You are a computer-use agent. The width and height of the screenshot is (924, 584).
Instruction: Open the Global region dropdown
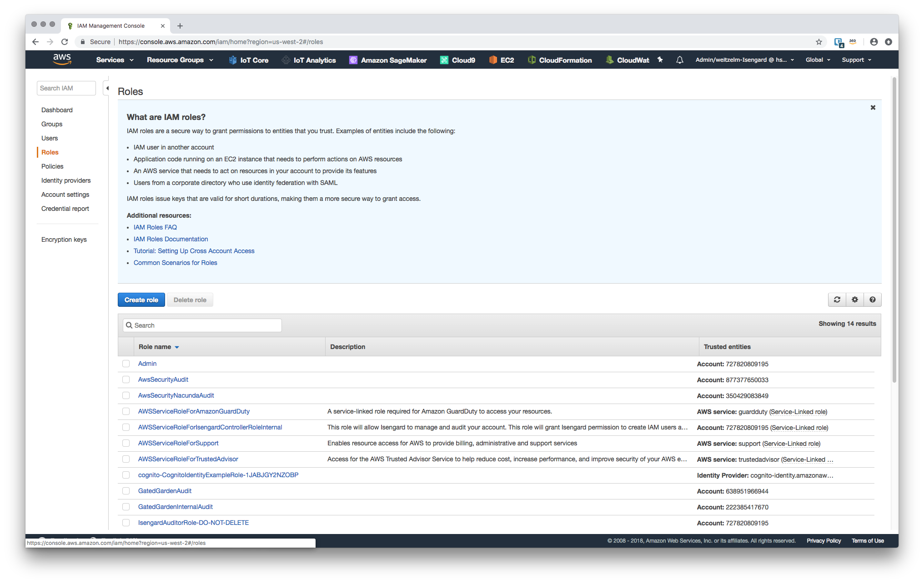tap(818, 60)
